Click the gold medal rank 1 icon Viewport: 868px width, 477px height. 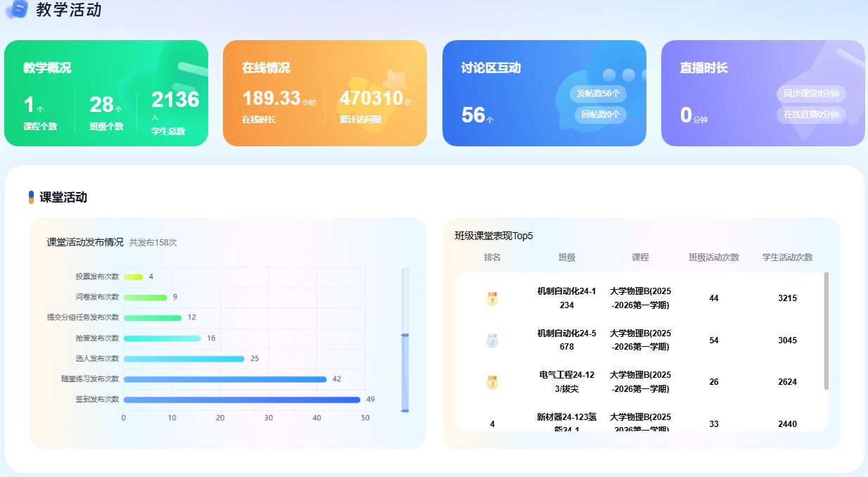(x=492, y=298)
